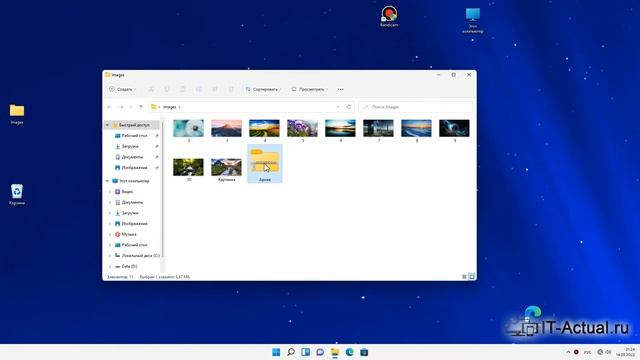640x360 pixels.
Task: Click Images in the address breadcrumb
Action: point(169,107)
